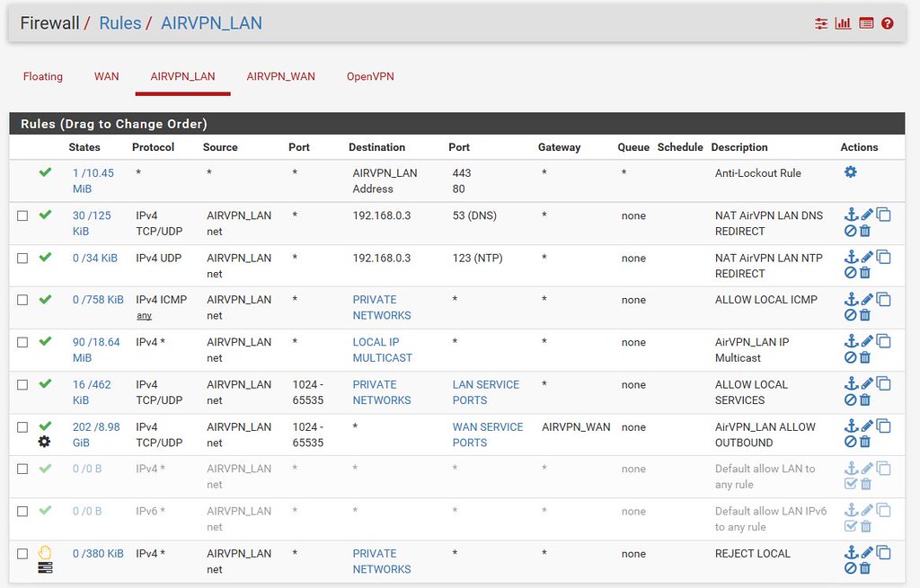Open LAN SERVICE PORTS alias link
The width and height of the screenshot is (920, 588).
point(485,392)
